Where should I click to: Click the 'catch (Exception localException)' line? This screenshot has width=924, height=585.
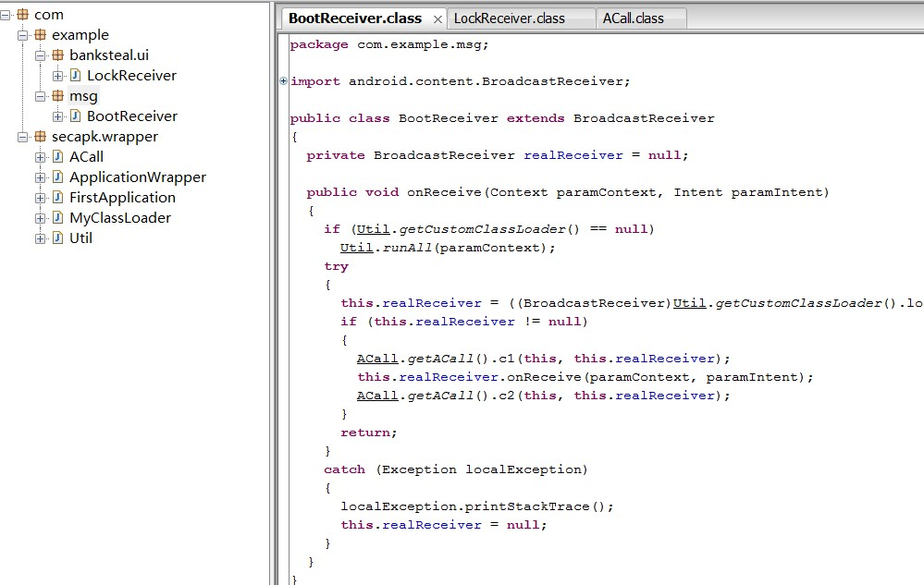[x=455, y=469]
